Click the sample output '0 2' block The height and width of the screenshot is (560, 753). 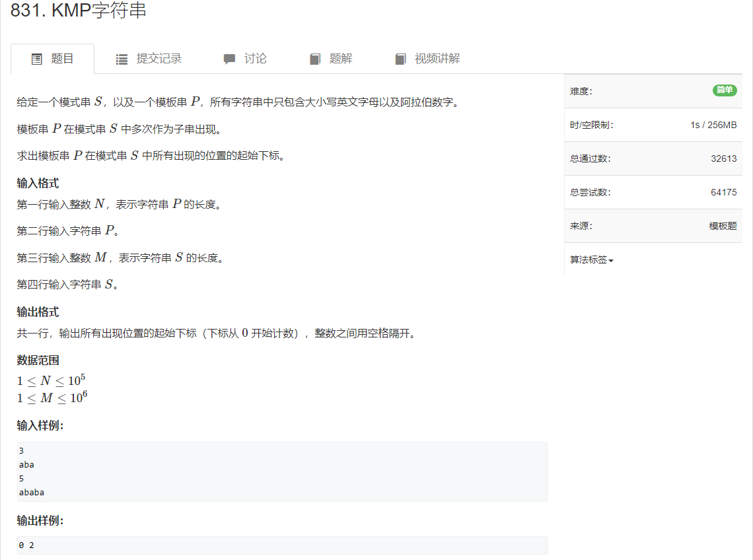coord(282,545)
